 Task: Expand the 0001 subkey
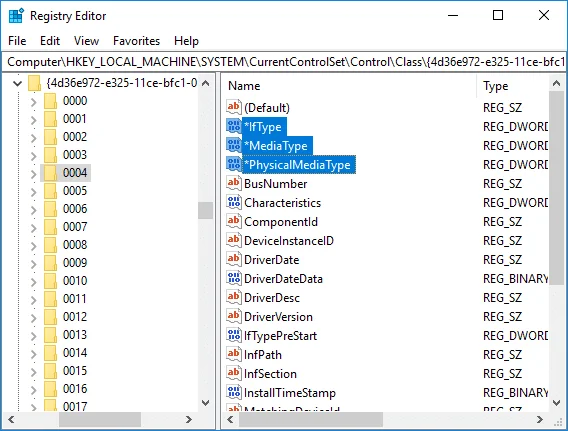click(x=34, y=120)
